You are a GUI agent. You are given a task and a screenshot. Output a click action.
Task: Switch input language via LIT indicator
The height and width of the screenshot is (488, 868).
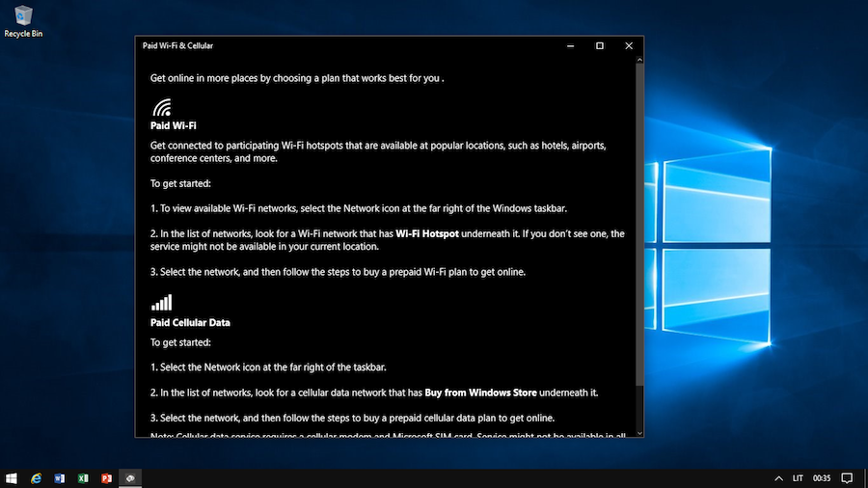coord(799,477)
